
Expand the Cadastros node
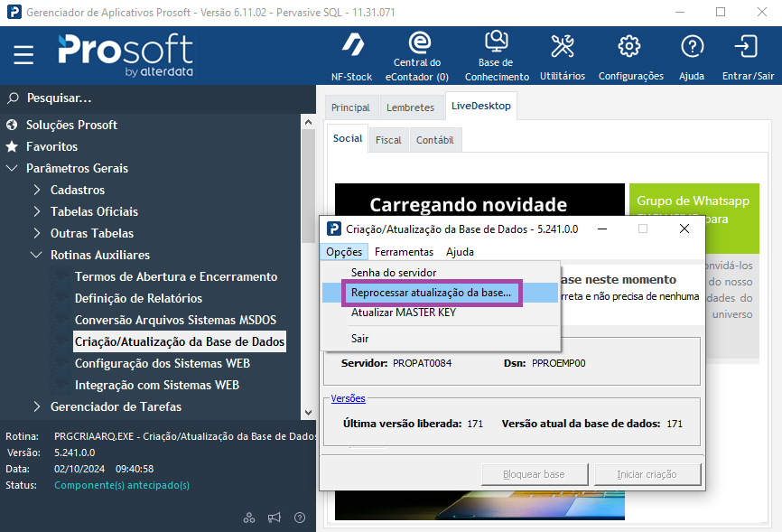37,190
